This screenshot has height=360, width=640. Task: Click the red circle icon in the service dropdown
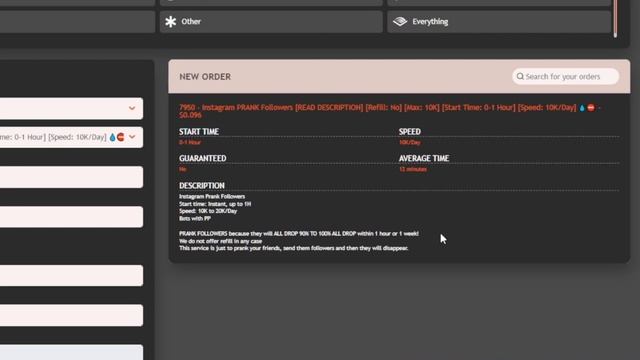click(x=120, y=137)
